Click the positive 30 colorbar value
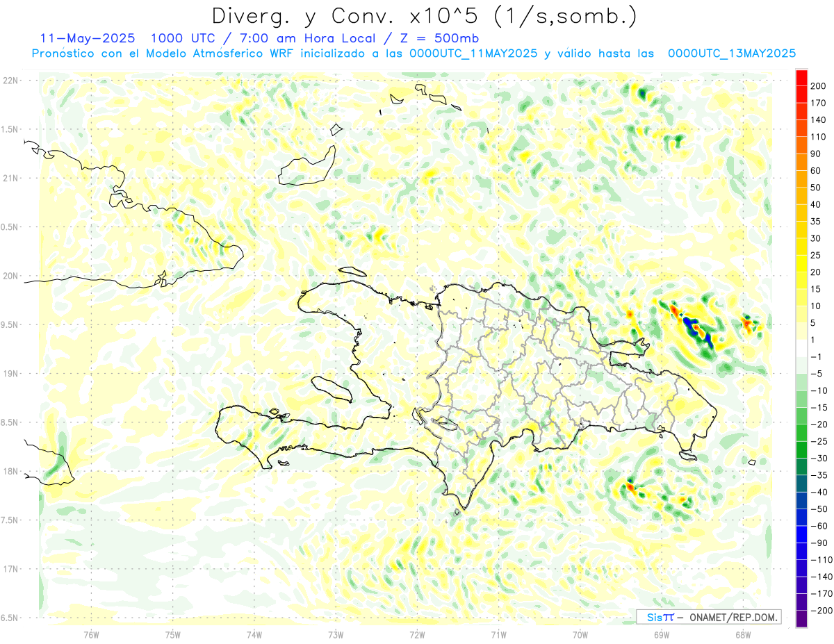 point(816,238)
